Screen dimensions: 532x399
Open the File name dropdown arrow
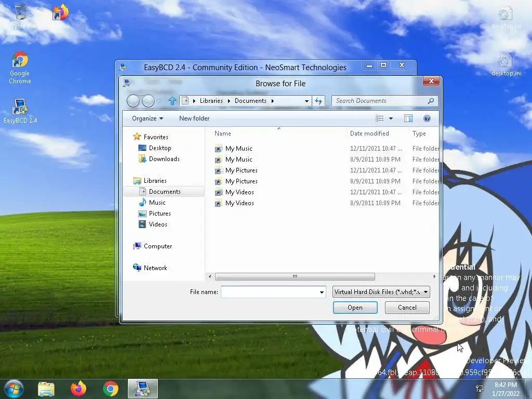322,292
